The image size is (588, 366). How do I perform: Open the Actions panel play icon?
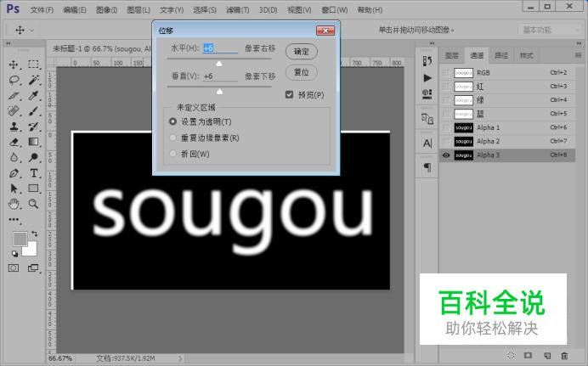point(427,78)
